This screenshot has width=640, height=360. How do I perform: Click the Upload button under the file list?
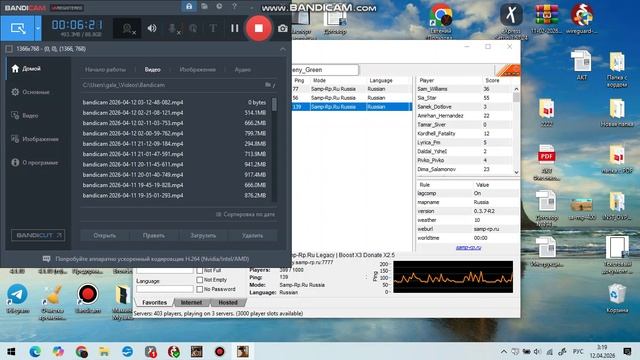point(203,236)
